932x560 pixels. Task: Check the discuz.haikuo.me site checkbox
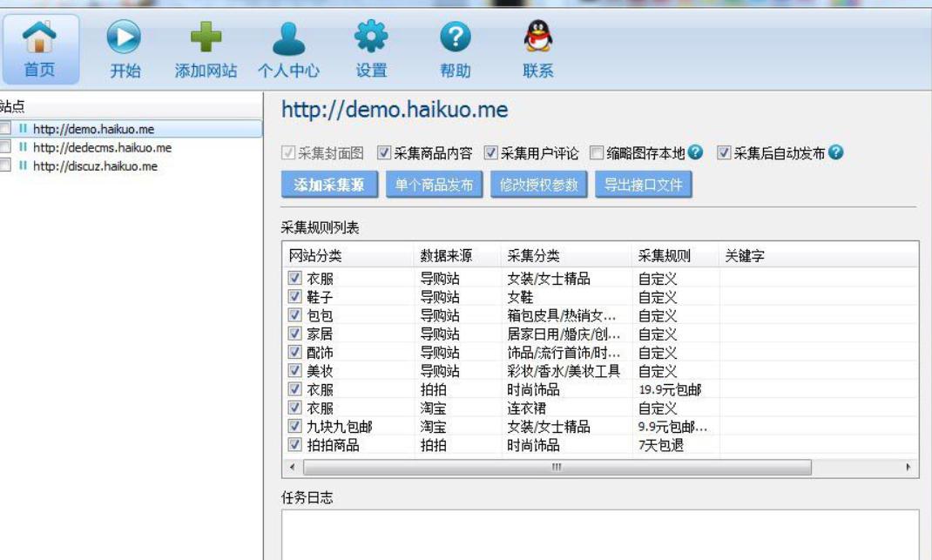tap(4, 165)
